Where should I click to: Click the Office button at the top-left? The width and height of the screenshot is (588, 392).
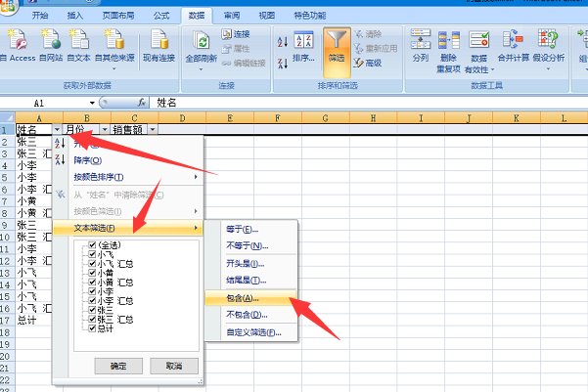tap(8, 7)
